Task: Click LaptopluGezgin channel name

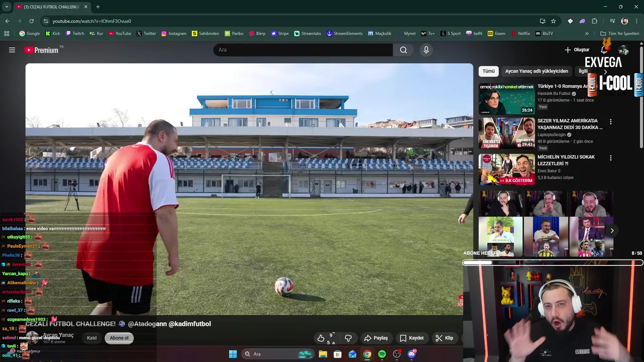Action: 551,135
